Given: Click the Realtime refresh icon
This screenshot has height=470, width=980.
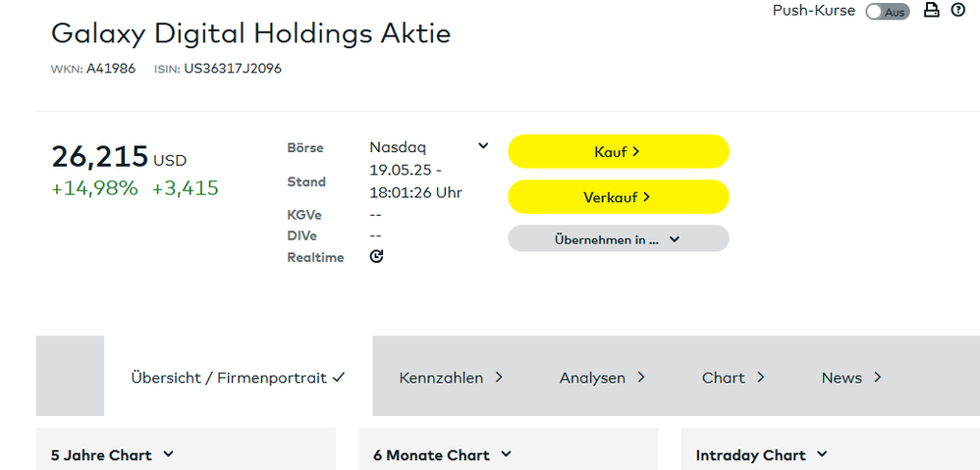Looking at the screenshot, I should (x=376, y=256).
